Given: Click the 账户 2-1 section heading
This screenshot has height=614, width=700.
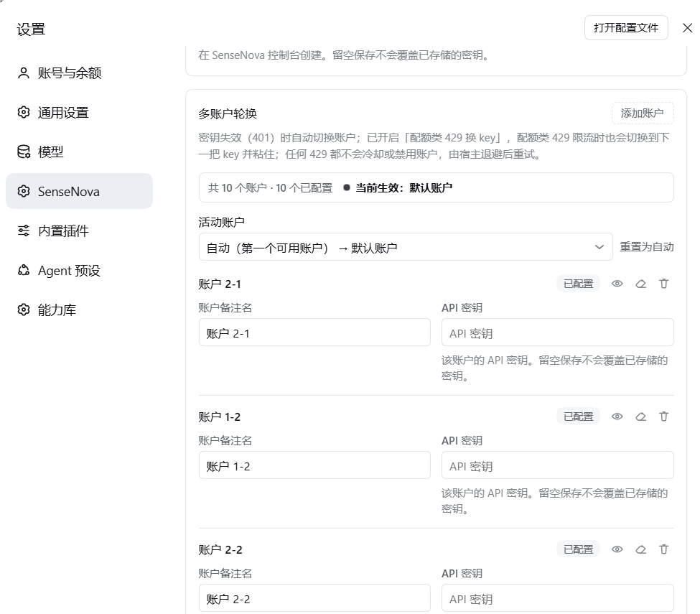Looking at the screenshot, I should [x=220, y=284].
